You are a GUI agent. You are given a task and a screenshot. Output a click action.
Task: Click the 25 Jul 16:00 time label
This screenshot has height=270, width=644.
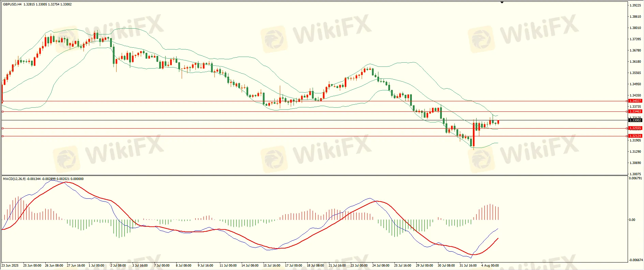click(403, 266)
